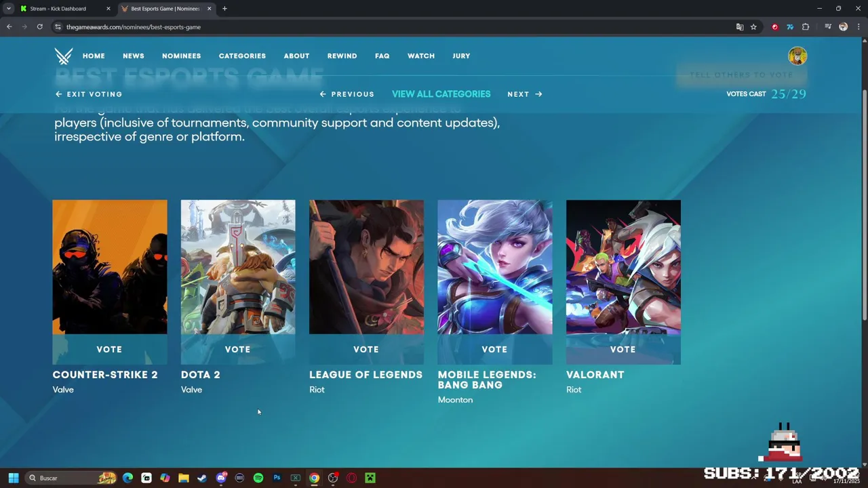Open Spotify from the taskbar
This screenshot has width=868, height=488.
[x=258, y=478]
